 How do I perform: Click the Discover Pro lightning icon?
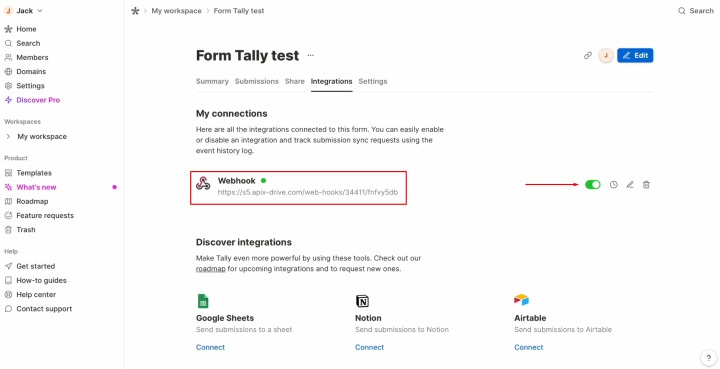tap(8, 100)
